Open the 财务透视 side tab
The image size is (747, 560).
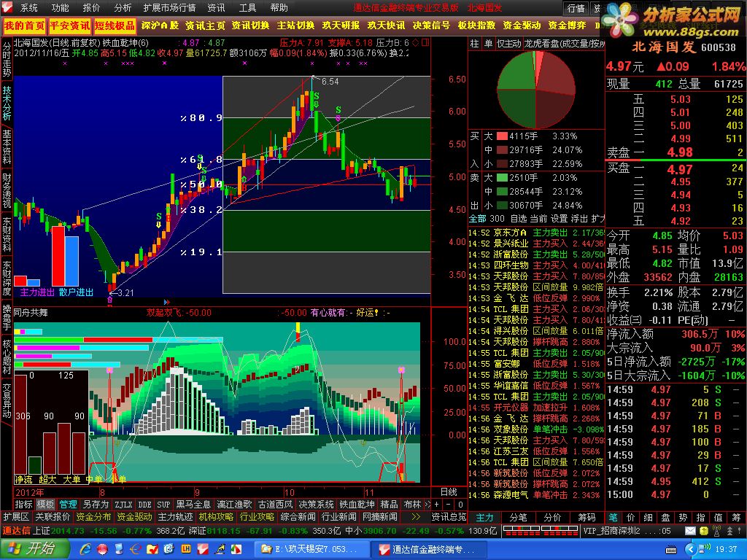[x=7, y=190]
